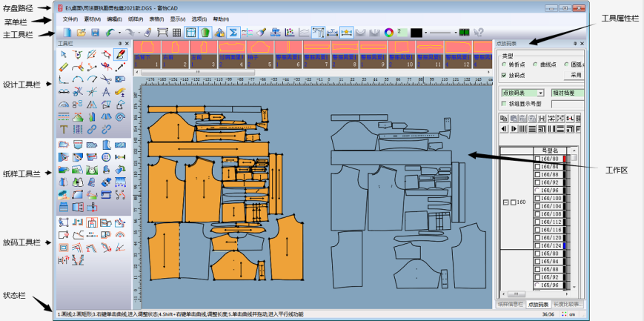
Task: Open the 纸样 menu
Action: (x=136, y=18)
